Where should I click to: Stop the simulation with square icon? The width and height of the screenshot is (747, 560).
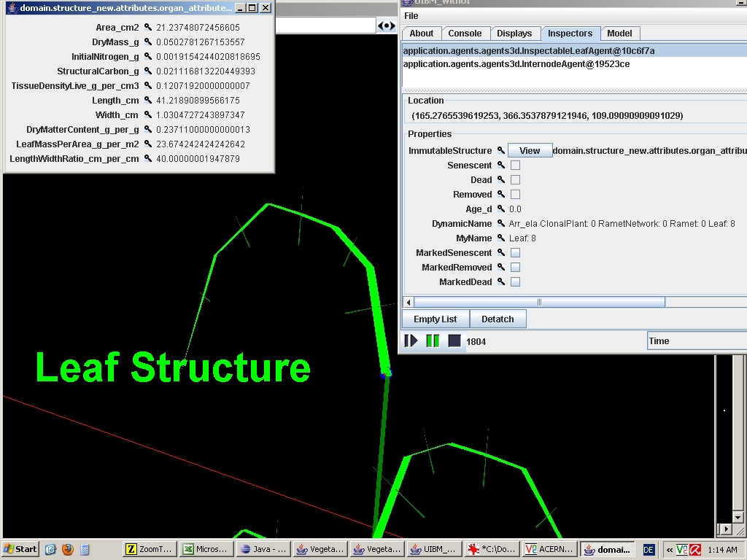pyautogui.click(x=454, y=341)
